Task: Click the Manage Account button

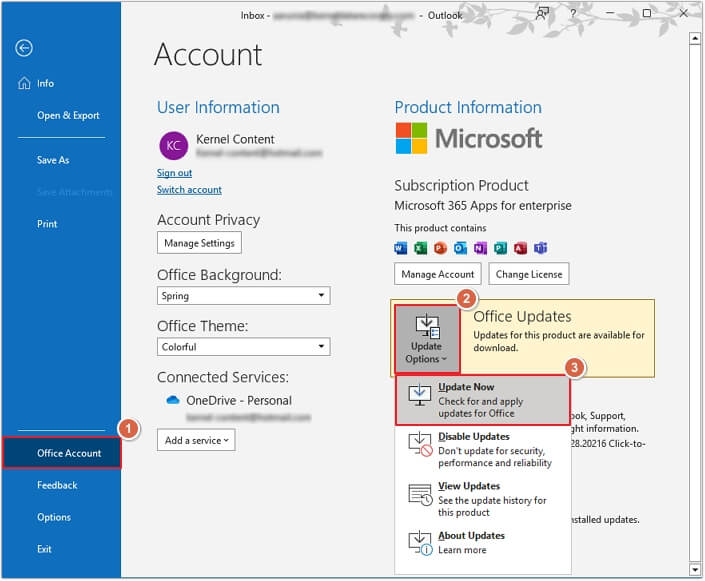Action: pyautogui.click(x=437, y=274)
